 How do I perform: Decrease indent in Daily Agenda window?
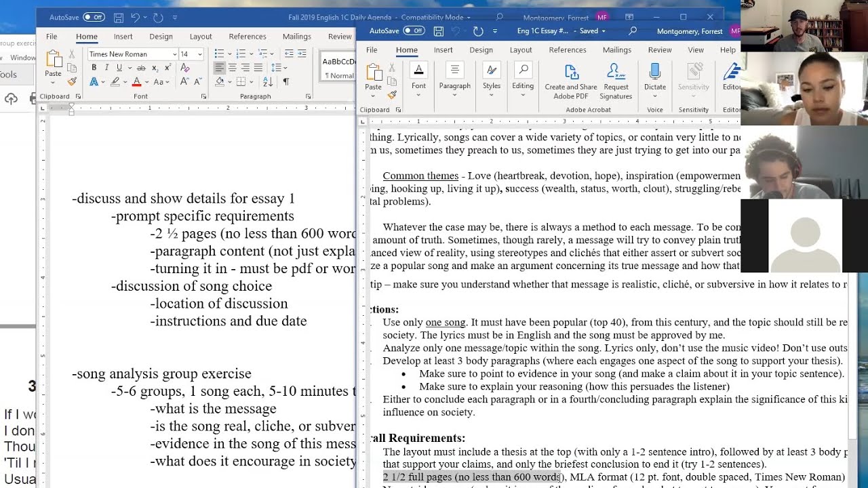pyautogui.click(x=290, y=54)
